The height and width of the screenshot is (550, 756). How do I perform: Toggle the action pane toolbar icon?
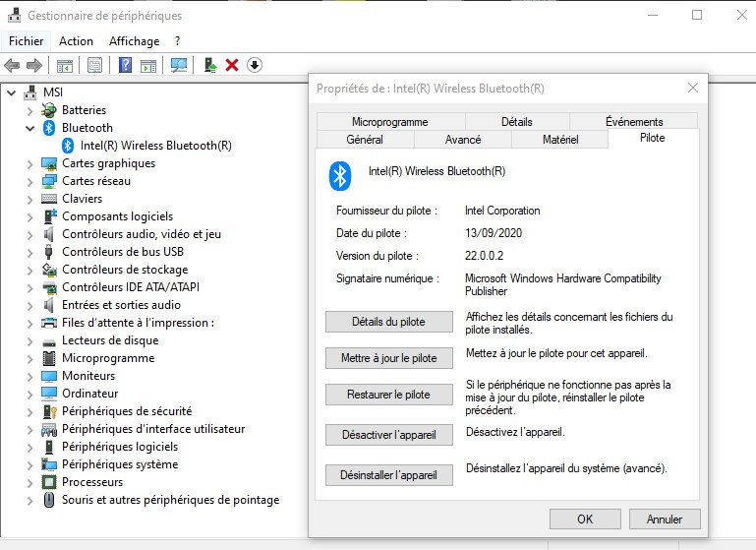[148, 65]
